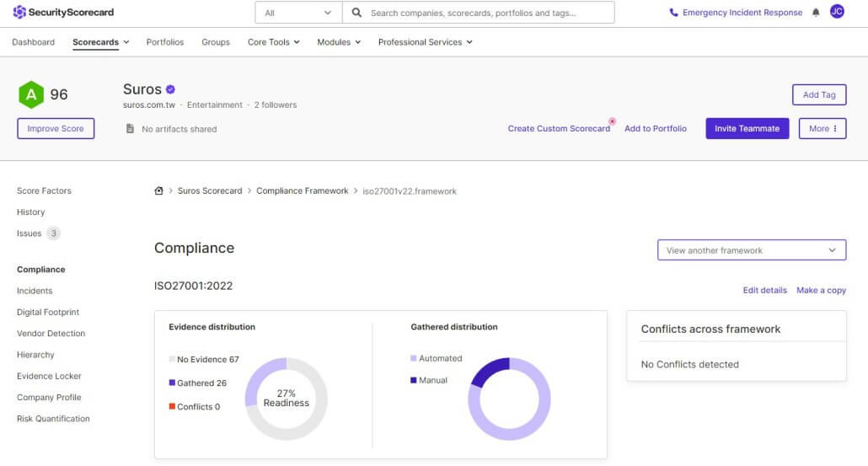Click the Entertainment industry label
Screen dimensions: 868x466
[215, 104]
